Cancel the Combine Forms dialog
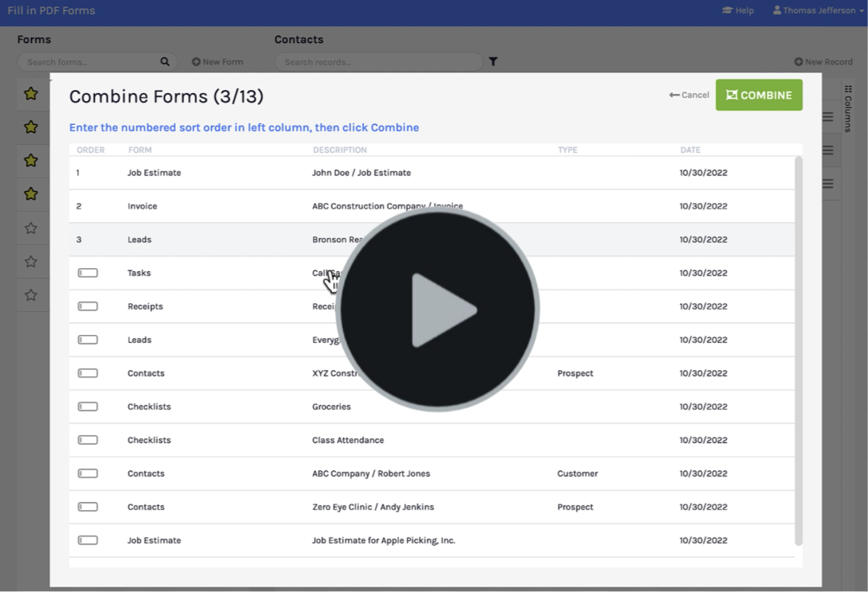 [x=689, y=95]
